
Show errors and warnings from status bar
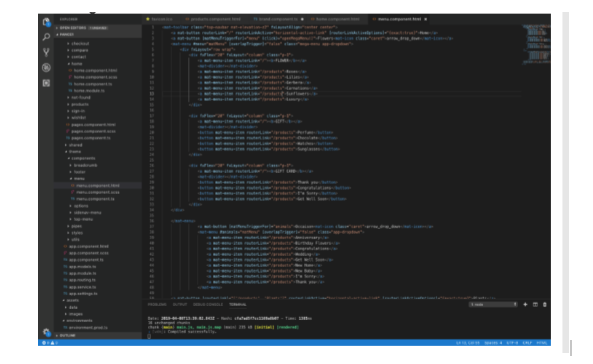pos(50,343)
